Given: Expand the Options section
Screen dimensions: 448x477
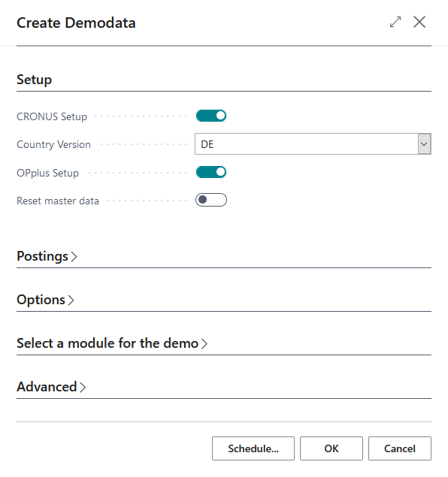Looking at the screenshot, I should (45, 300).
